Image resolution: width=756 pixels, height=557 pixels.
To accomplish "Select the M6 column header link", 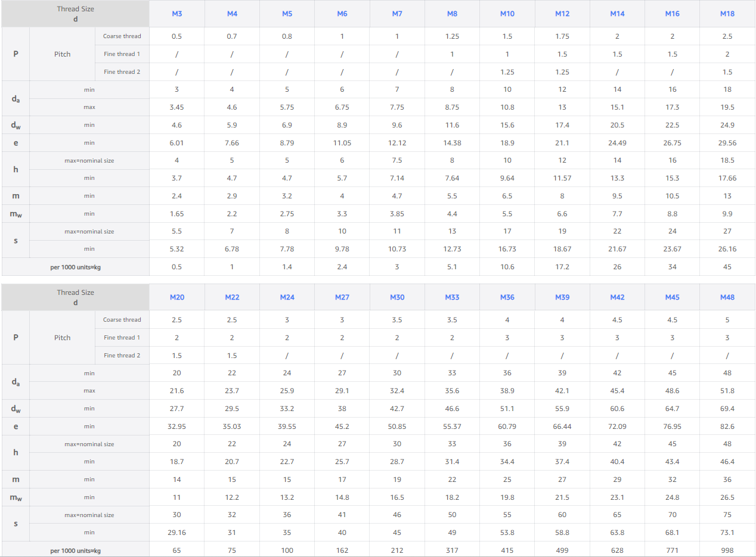I will 342,14.
